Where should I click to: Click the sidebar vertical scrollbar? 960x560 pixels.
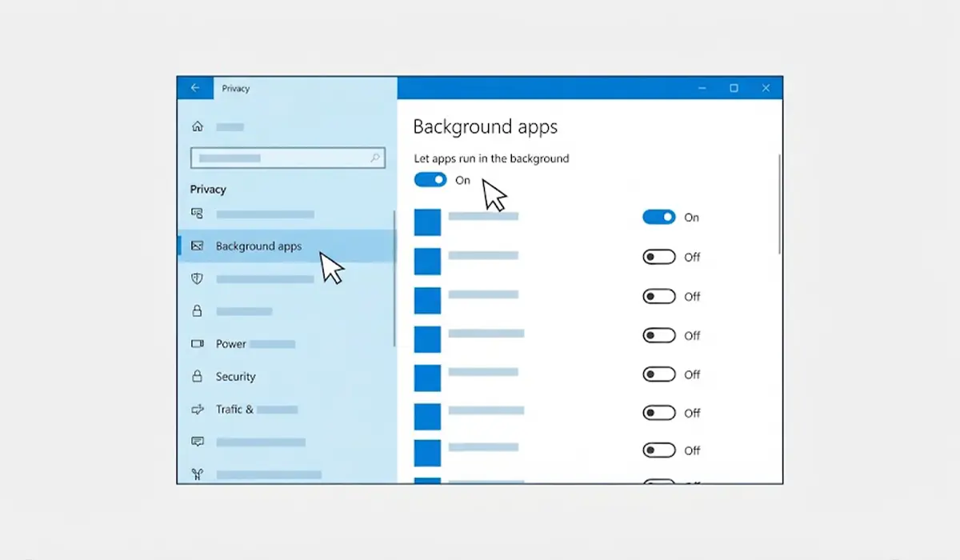click(394, 278)
